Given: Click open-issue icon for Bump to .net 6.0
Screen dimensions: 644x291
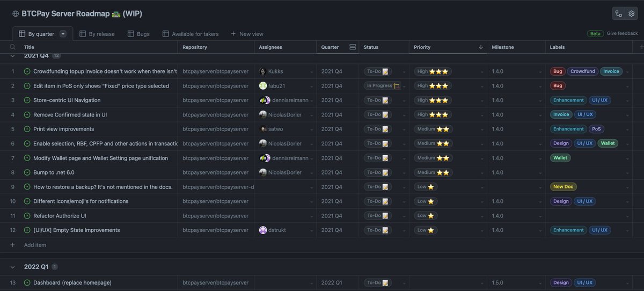Looking at the screenshot, I should 27,172.
